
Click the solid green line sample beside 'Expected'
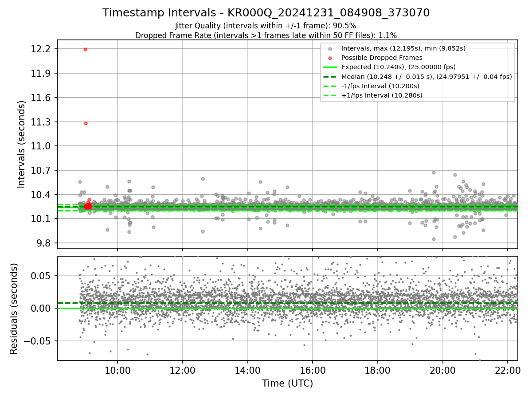(330, 67)
